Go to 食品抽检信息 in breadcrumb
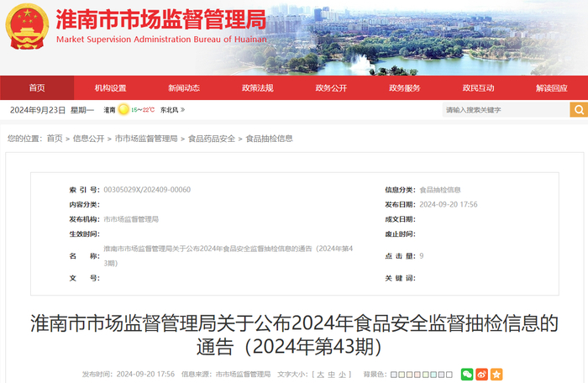Image resolution: width=588 pixels, height=383 pixels. pyautogui.click(x=270, y=139)
